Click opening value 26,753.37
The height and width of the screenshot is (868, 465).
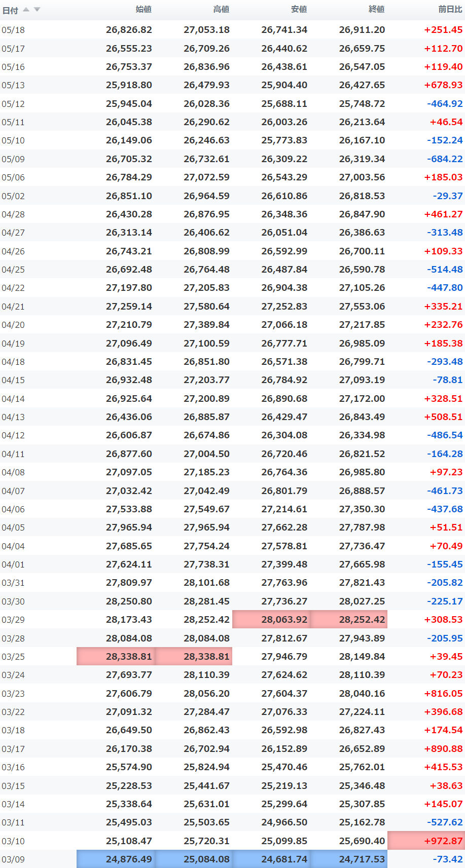point(129,67)
